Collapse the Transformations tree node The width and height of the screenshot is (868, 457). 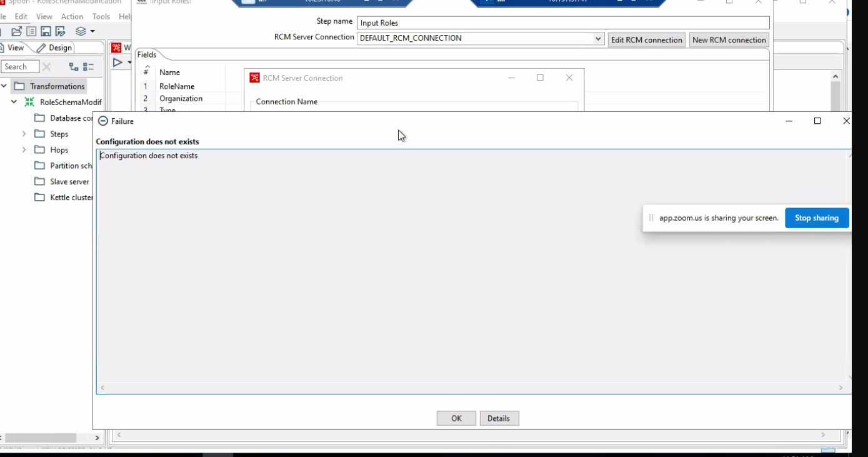pyautogui.click(x=4, y=86)
